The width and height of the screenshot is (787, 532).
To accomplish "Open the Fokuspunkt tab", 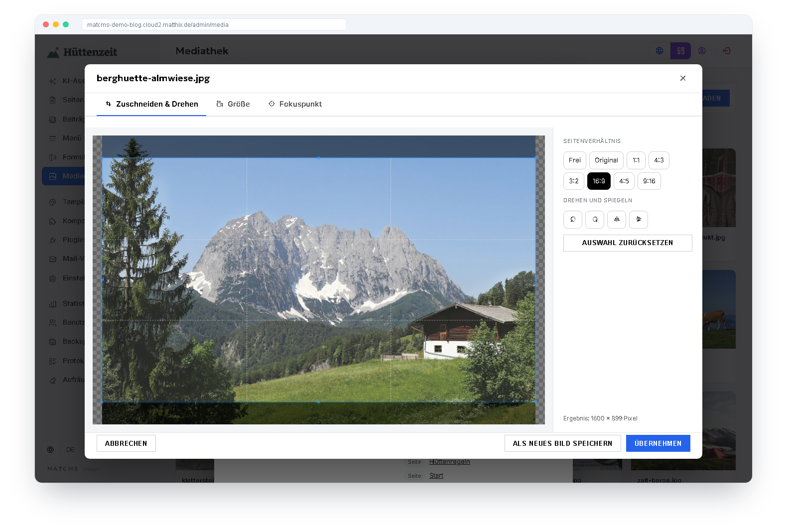I will (x=295, y=104).
